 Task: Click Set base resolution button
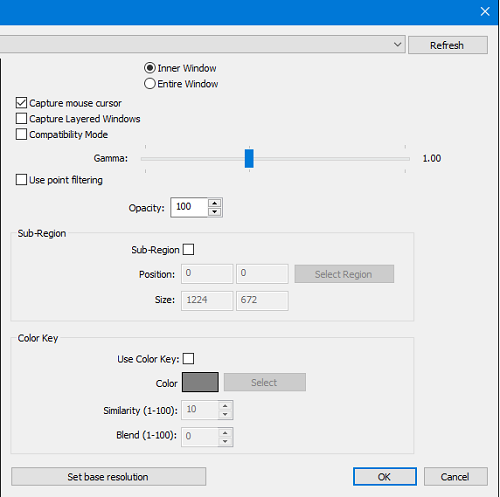[x=108, y=477]
